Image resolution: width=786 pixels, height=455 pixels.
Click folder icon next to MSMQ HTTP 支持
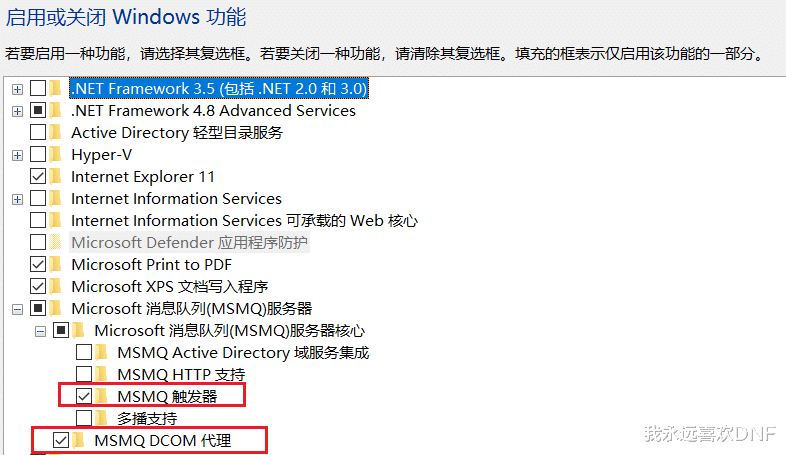pyautogui.click(x=102, y=375)
